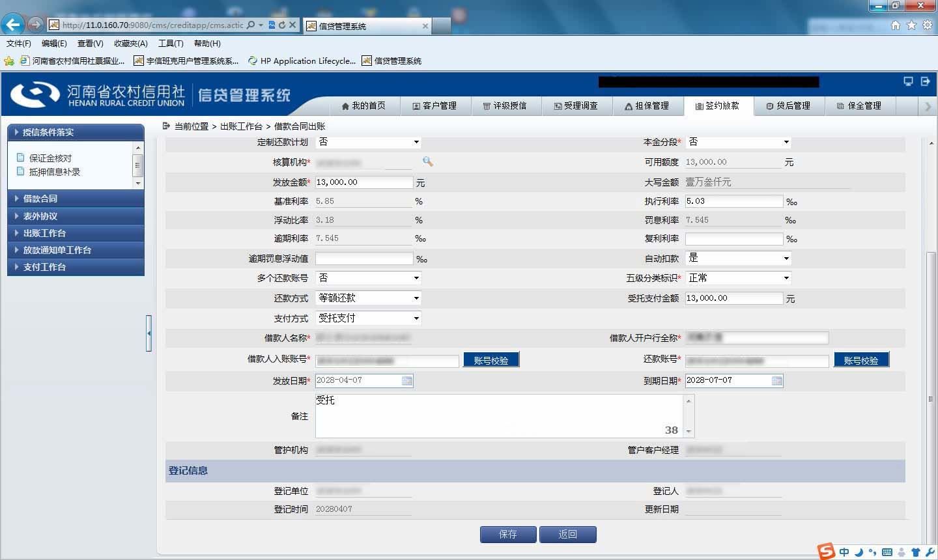Toggle the 中 Chinese input mode indicator
This screenshot has height=560, width=938.
coord(844,552)
